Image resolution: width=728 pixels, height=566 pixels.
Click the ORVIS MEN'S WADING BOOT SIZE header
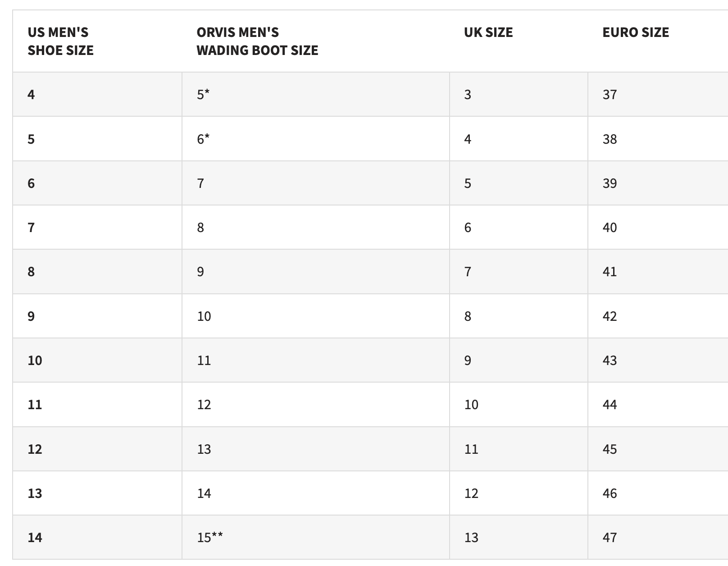point(257,41)
